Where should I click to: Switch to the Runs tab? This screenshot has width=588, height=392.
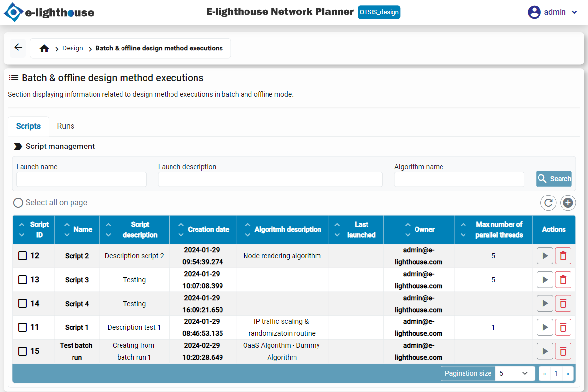click(66, 126)
